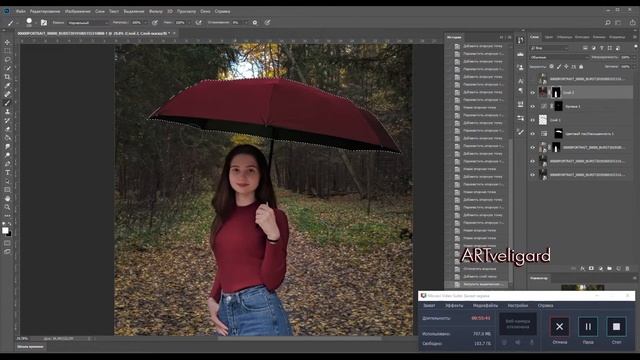Select the Brush tool in left toolbar

coord(7,103)
